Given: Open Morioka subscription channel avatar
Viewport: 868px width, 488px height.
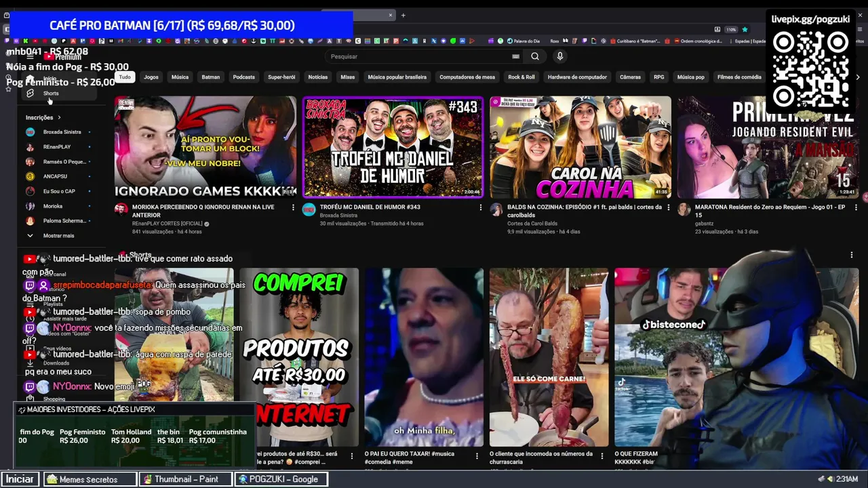Looking at the screenshot, I should (x=30, y=206).
